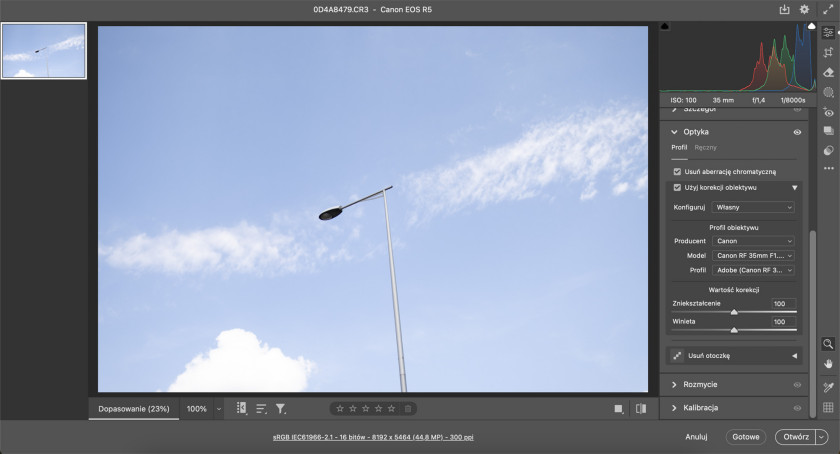Rate the photo one star
Image resolution: width=840 pixels, height=454 pixels.
[340, 408]
